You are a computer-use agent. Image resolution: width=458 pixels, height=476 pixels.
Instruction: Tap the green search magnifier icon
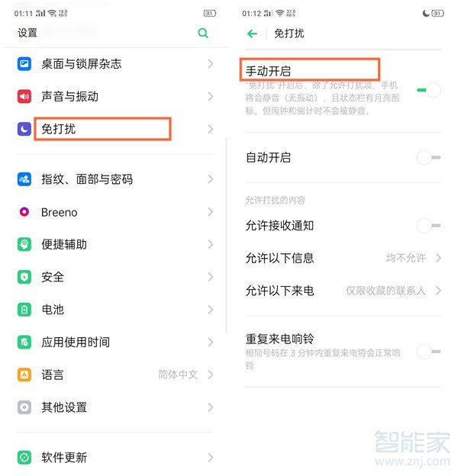tap(203, 33)
